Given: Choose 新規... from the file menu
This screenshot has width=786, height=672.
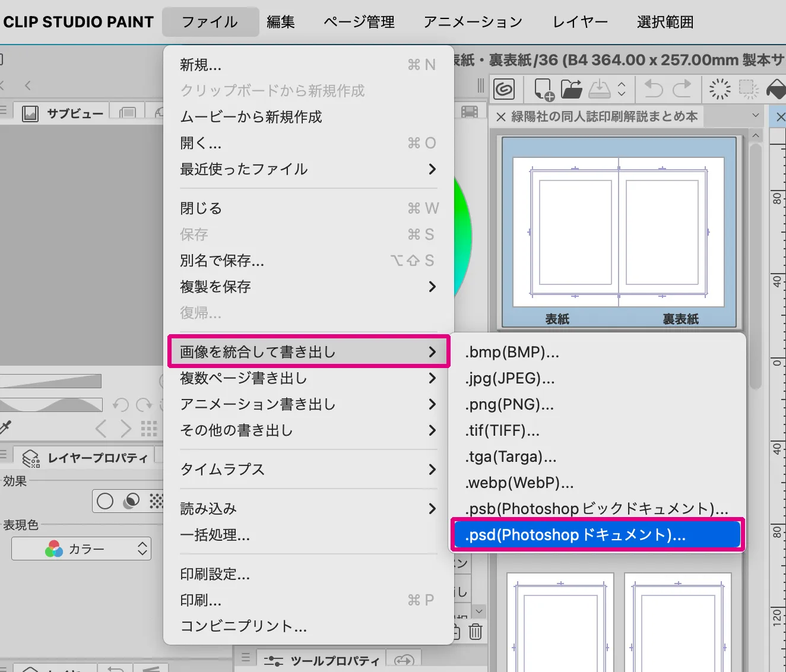Looking at the screenshot, I should point(309,65).
